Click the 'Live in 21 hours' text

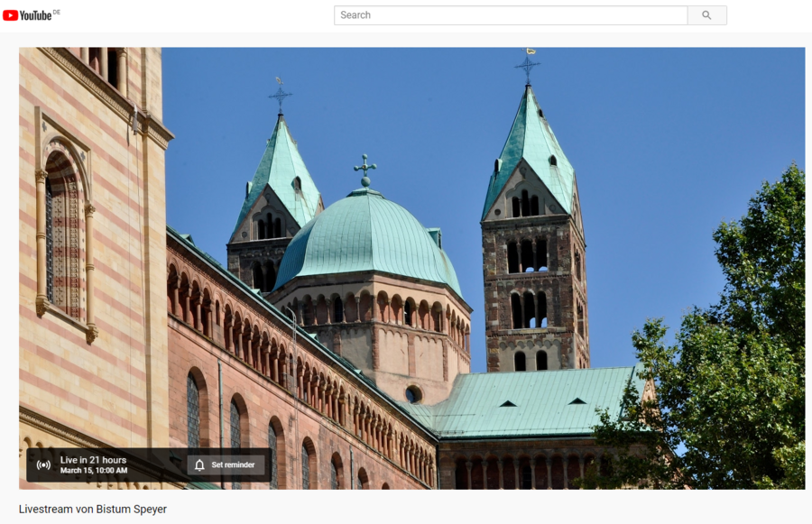[x=93, y=460]
